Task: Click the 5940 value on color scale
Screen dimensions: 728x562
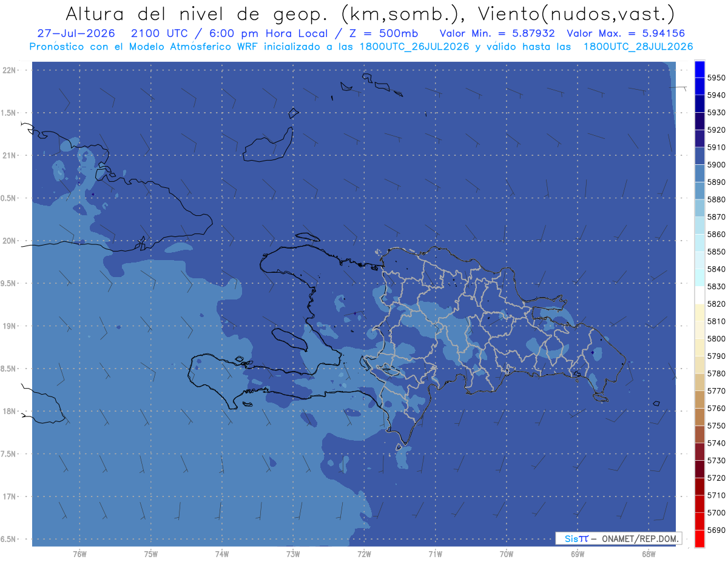Action: 716,95
